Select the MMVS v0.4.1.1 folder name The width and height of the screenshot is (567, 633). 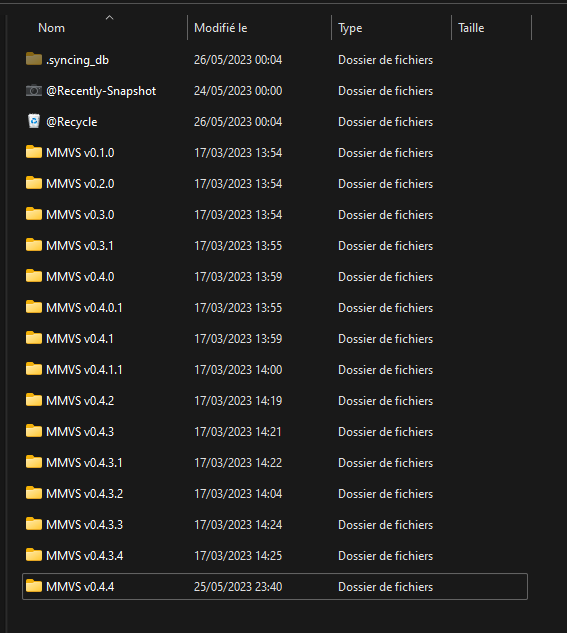(x=84, y=369)
